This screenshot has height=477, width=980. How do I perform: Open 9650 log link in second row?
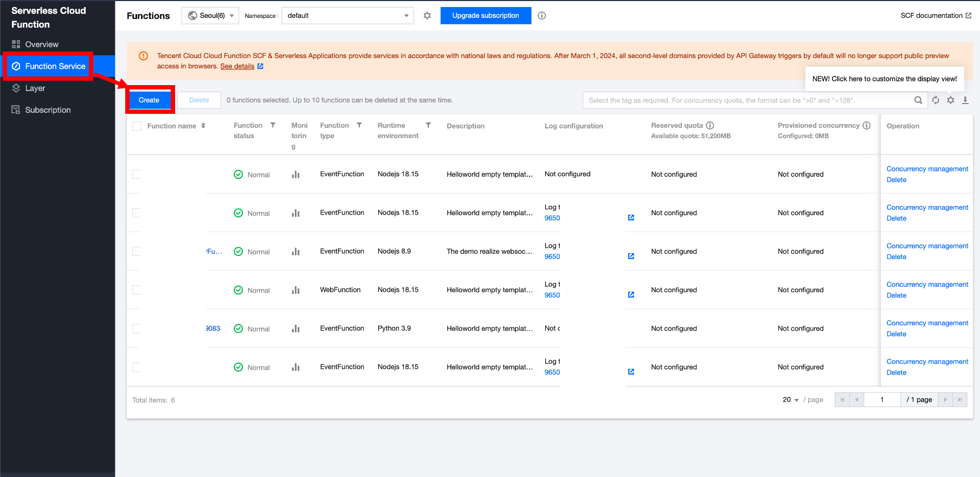coord(552,218)
